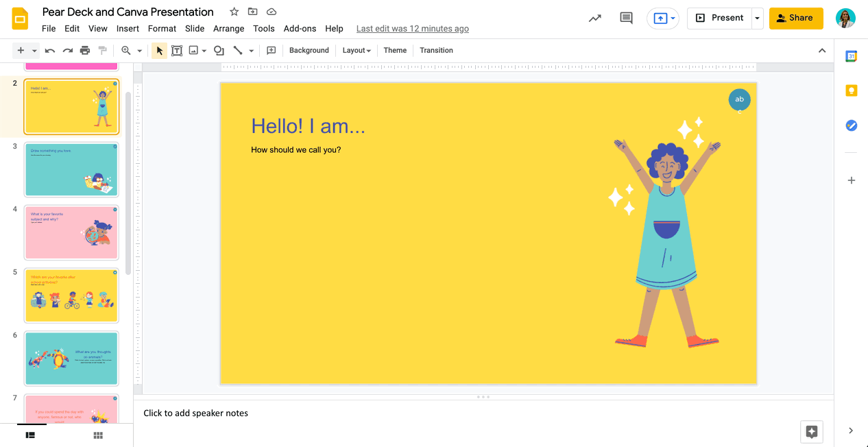Open the Layout dropdown
Screen dimensions: 868x447
pos(356,50)
